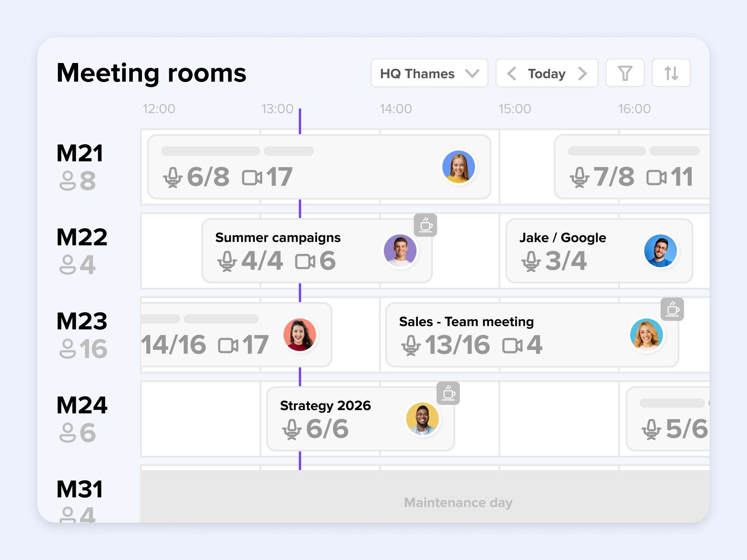Click coffee cup icon on Summer campaigns
Viewport: 747px width, 560px height.
425,225
